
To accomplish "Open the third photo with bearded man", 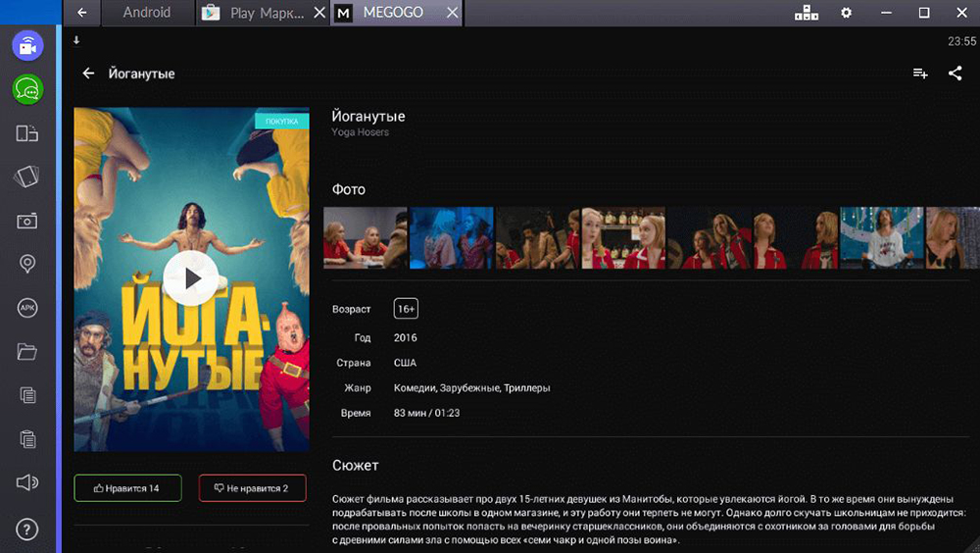I will click(x=537, y=237).
